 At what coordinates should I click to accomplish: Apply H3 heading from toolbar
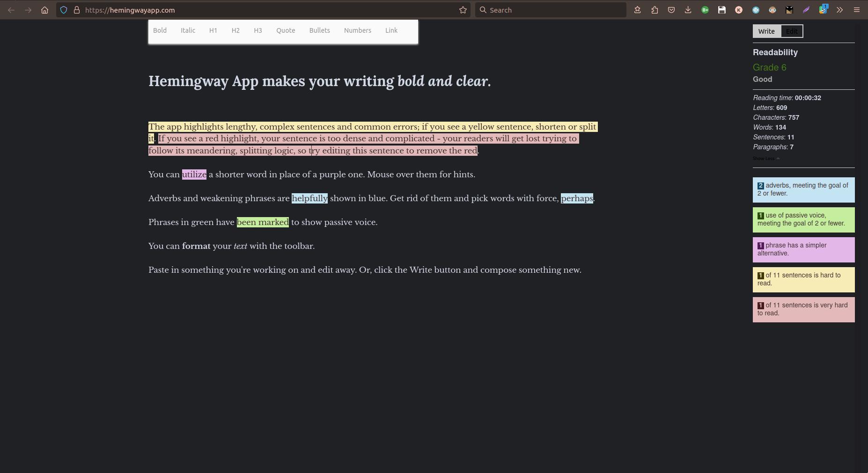point(258,30)
